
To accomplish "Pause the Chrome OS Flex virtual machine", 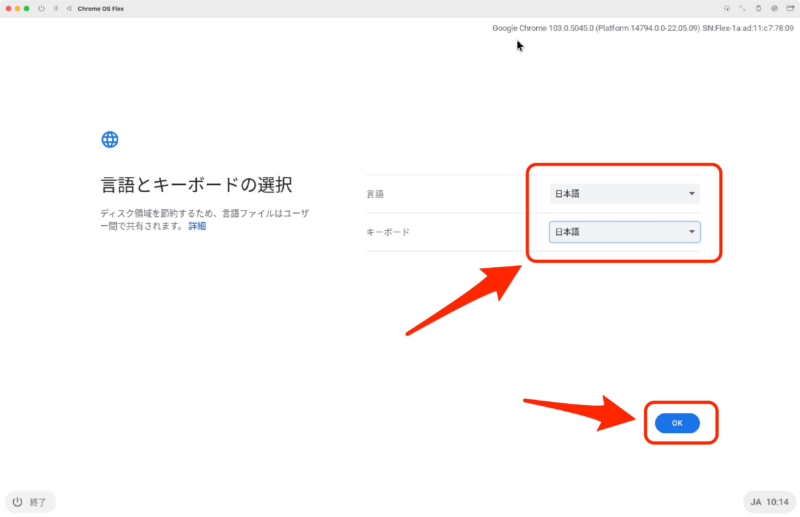I will [x=56, y=8].
